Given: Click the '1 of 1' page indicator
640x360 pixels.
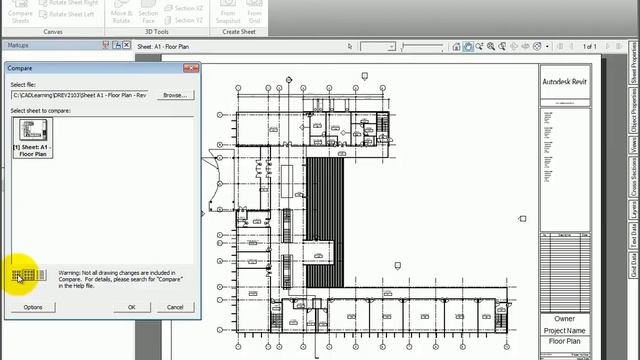Looking at the screenshot, I should 589,47.
